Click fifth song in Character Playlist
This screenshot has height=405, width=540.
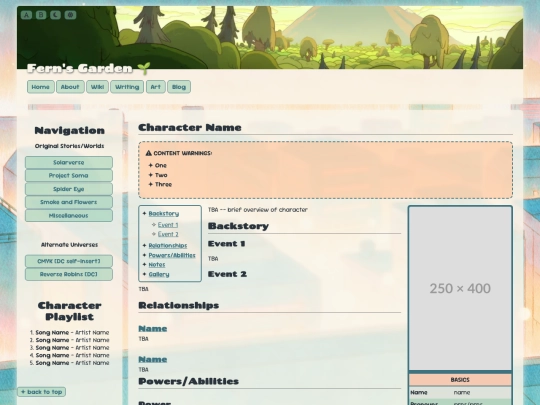72,363
